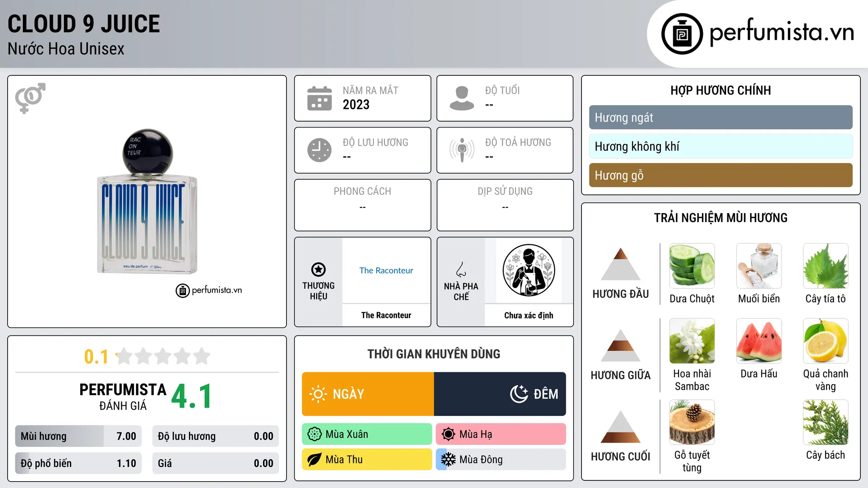Viewport: 868px width, 488px height.
Task: Click the star badge Thương hiệu icon
Action: 318,269
